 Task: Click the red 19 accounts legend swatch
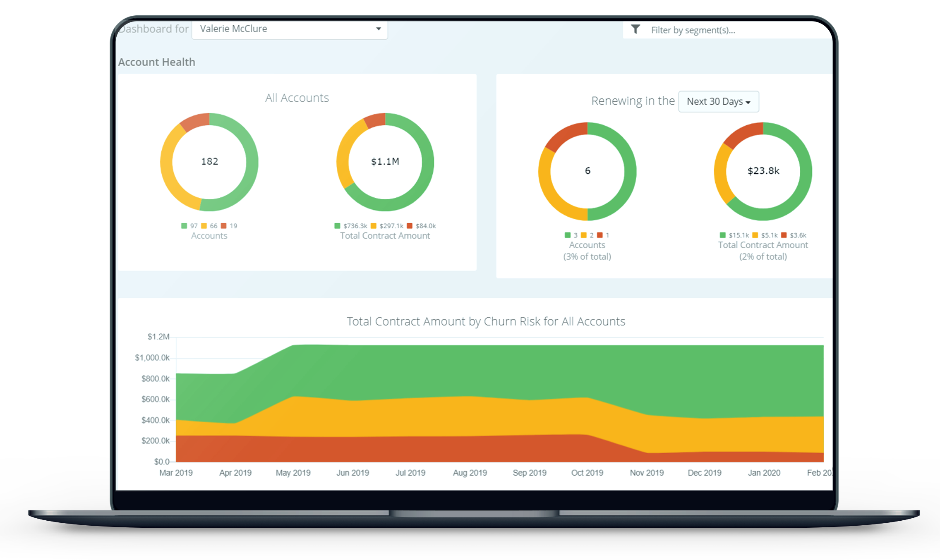point(224,226)
